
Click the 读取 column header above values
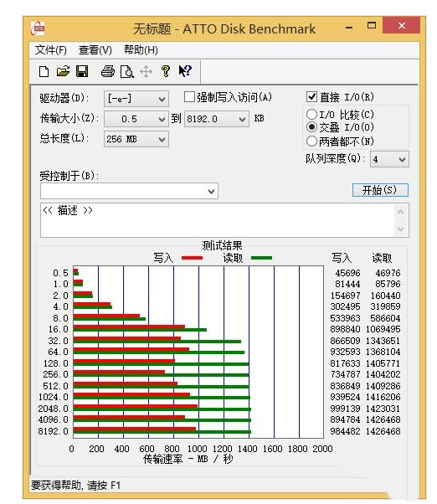(382, 258)
